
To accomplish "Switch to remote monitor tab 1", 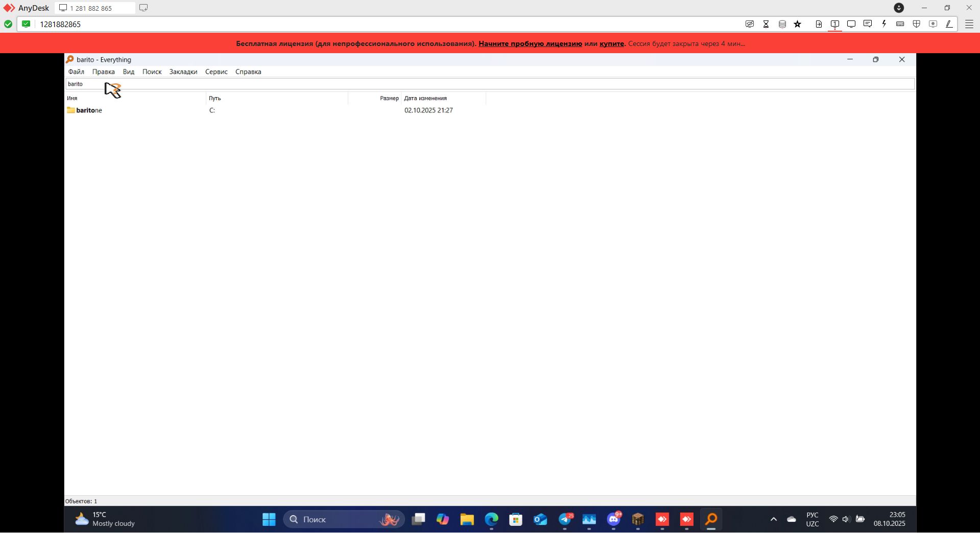I will pos(835,24).
